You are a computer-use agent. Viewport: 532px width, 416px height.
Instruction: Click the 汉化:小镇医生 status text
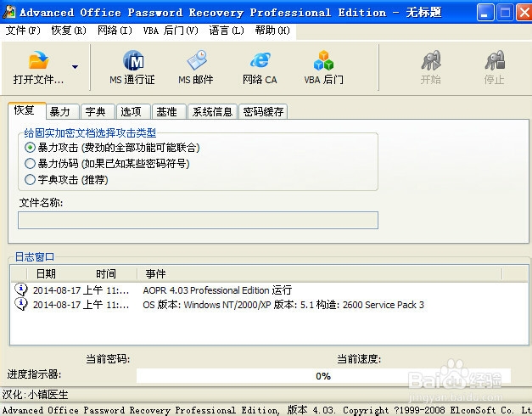pos(36,395)
